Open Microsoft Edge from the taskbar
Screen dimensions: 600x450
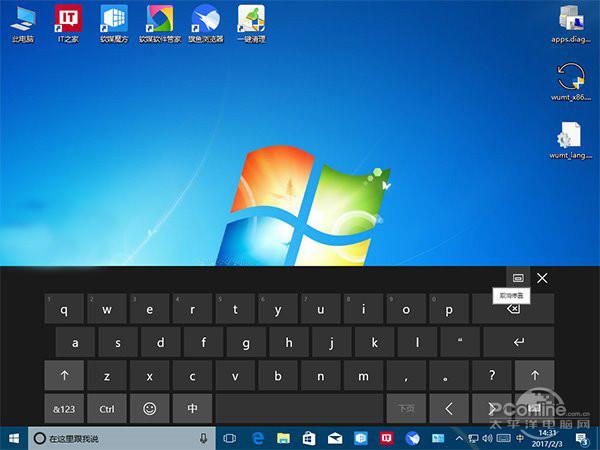click(258, 438)
